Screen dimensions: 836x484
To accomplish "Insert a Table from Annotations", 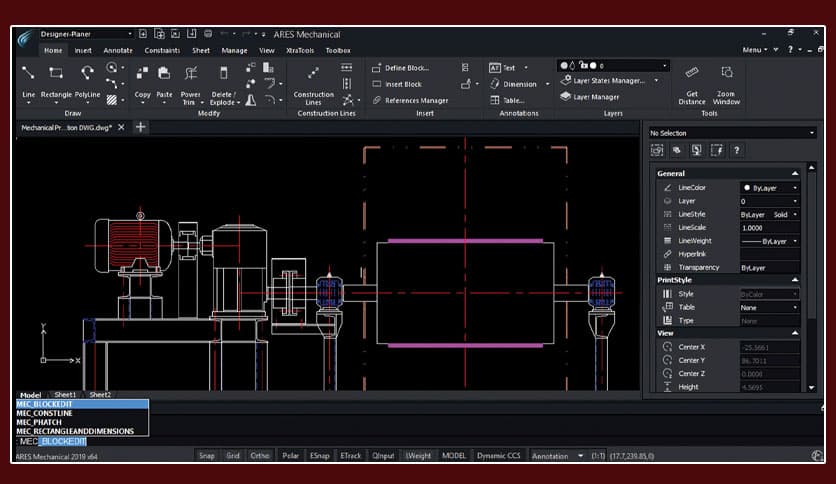I will [507, 100].
